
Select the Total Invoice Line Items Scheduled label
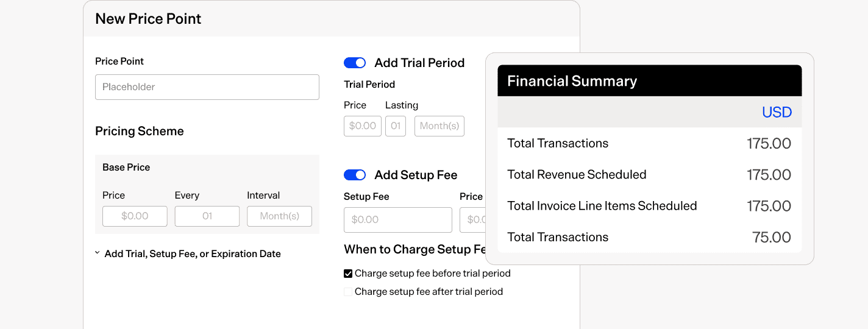coord(602,206)
